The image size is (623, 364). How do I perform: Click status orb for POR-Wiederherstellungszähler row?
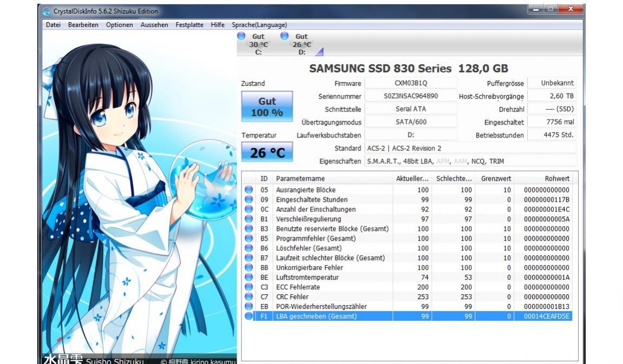pos(249,307)
